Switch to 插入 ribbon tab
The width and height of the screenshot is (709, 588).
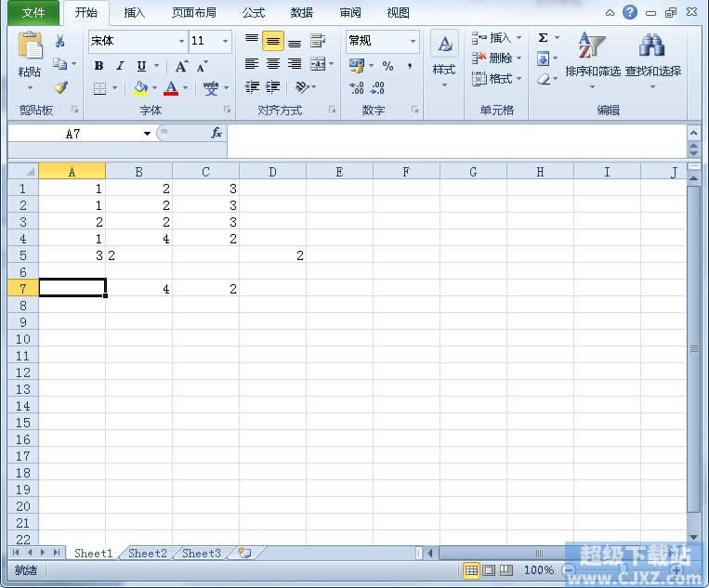coord(134,13)
